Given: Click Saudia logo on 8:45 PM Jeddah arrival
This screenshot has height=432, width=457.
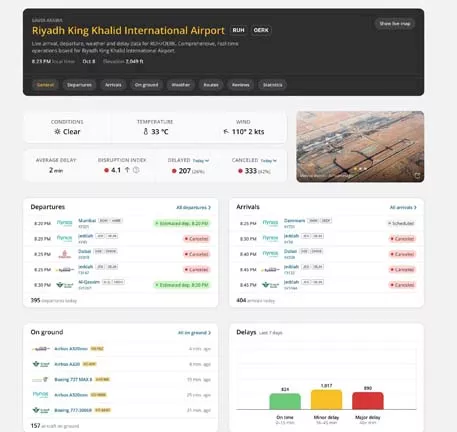Looking at the screenshot, I should coord(270,285).
